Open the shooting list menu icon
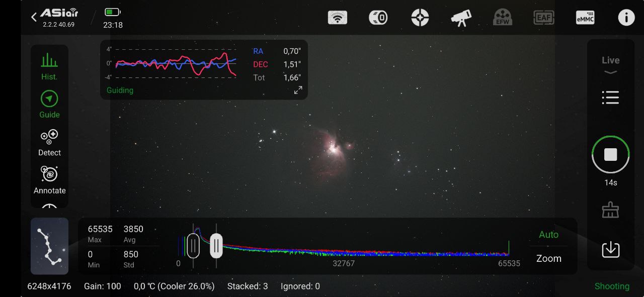644x297 pixels. pyautogui.click(x=610, y=97)
